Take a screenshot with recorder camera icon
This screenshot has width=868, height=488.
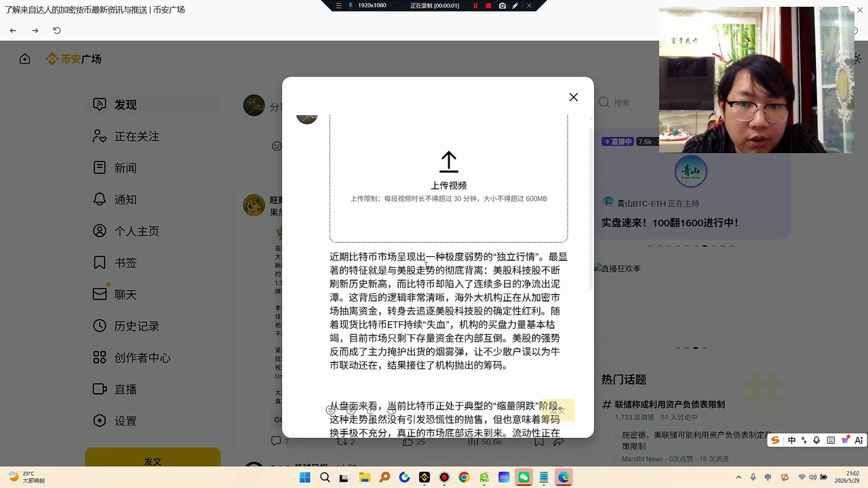pos(502,5)
